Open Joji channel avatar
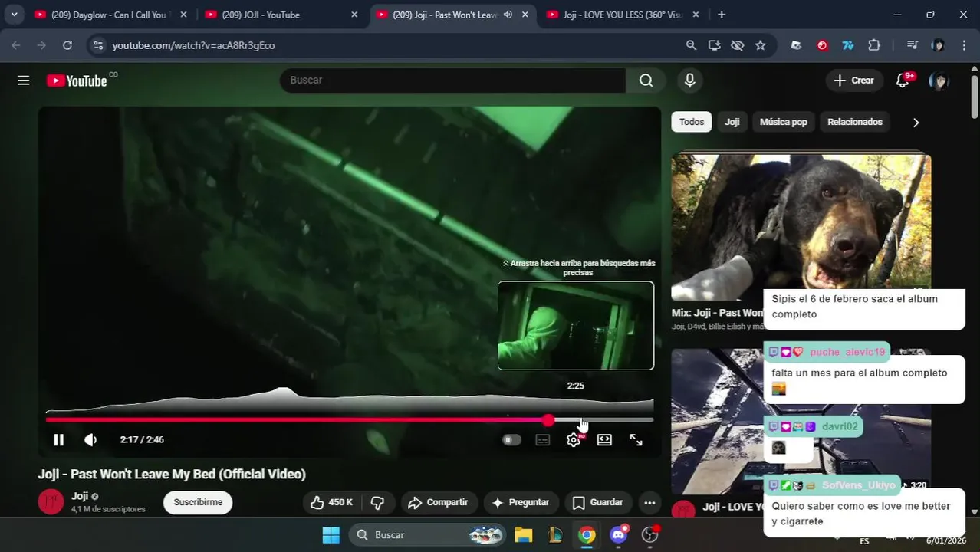980x552 pixels. (x=51, y=502)
